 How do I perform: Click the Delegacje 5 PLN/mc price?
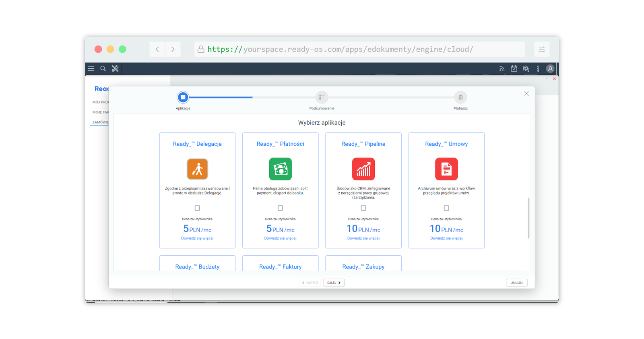coord(197,229)
